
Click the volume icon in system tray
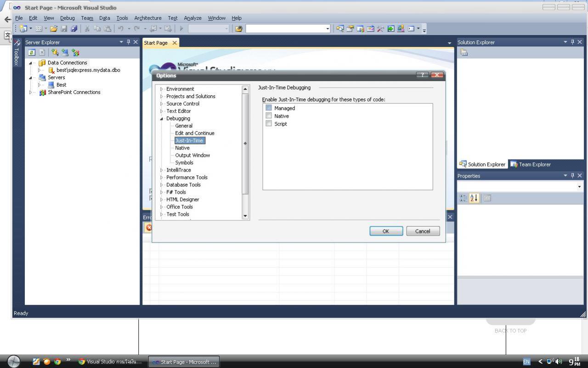point(559,362)
